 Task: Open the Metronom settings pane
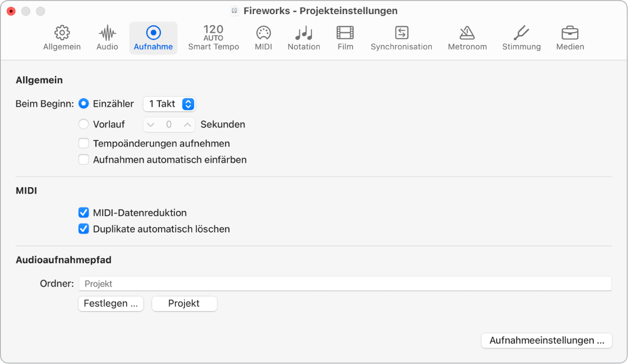tap(467, 38)
